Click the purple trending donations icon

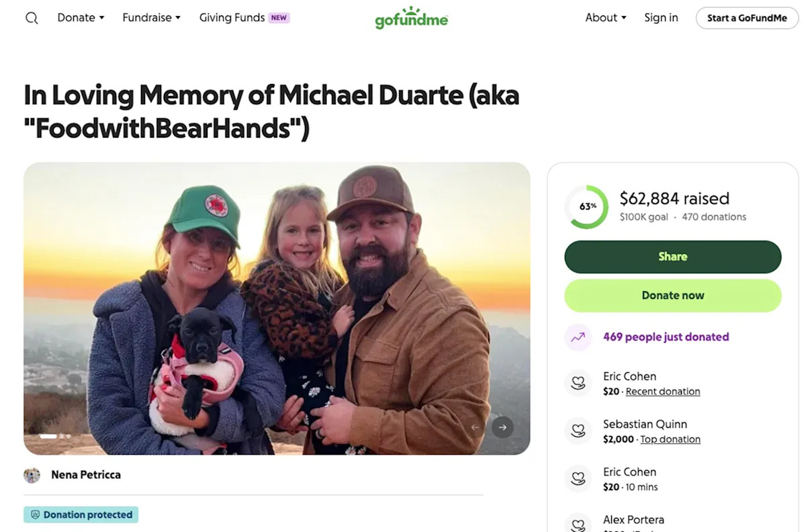[578, 337]
